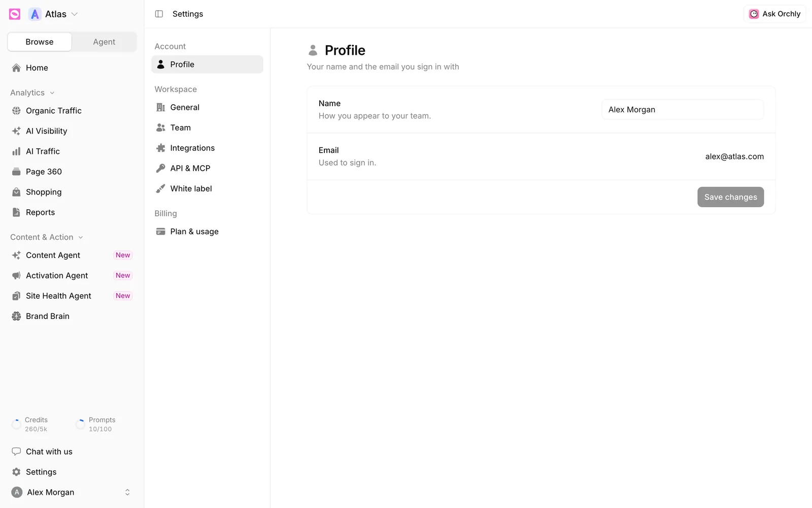Switch to the Browse tab
Image resolution: width=812 pixels, height=508 pixels.
tap(40, 42)
